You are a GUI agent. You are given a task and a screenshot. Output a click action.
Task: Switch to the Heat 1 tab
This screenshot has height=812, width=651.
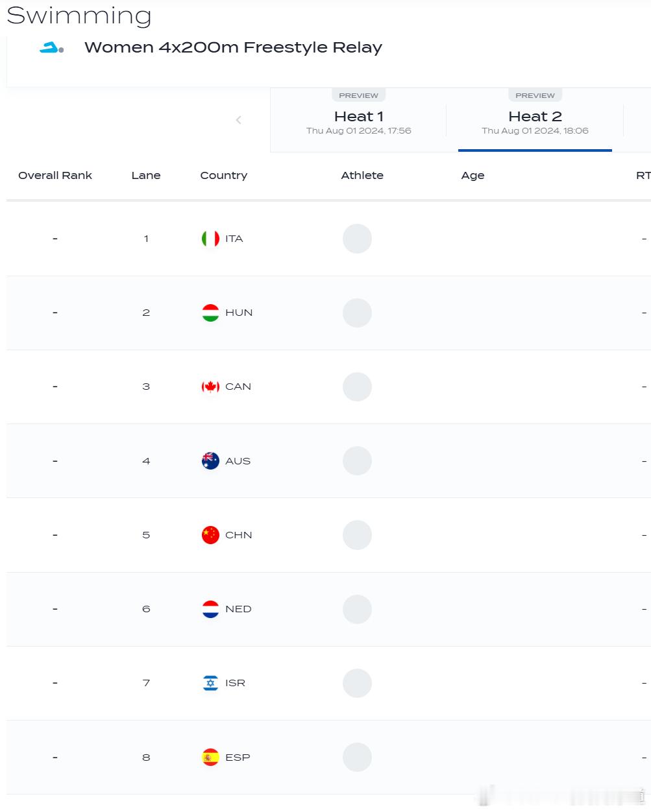tap(358, 120)
